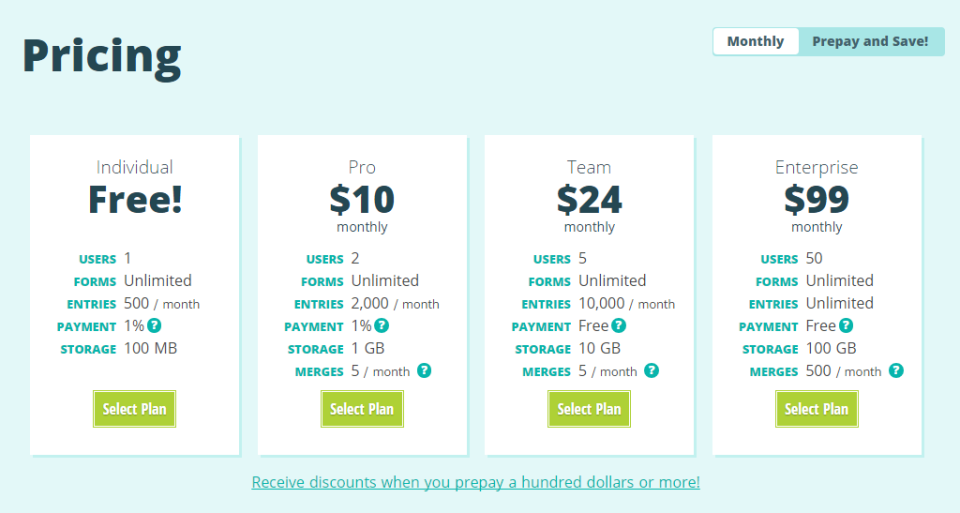Open the Team plan merges help icon
Screen dimensions: 960x513
(x=651, y=371)
